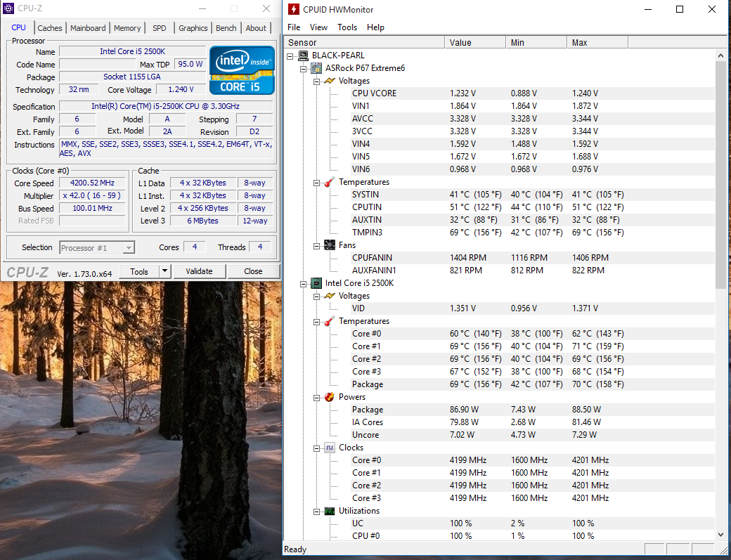Click the Max column header
Image resolution: width=731 pixels, height=560 pixels.
coord(597,42)
